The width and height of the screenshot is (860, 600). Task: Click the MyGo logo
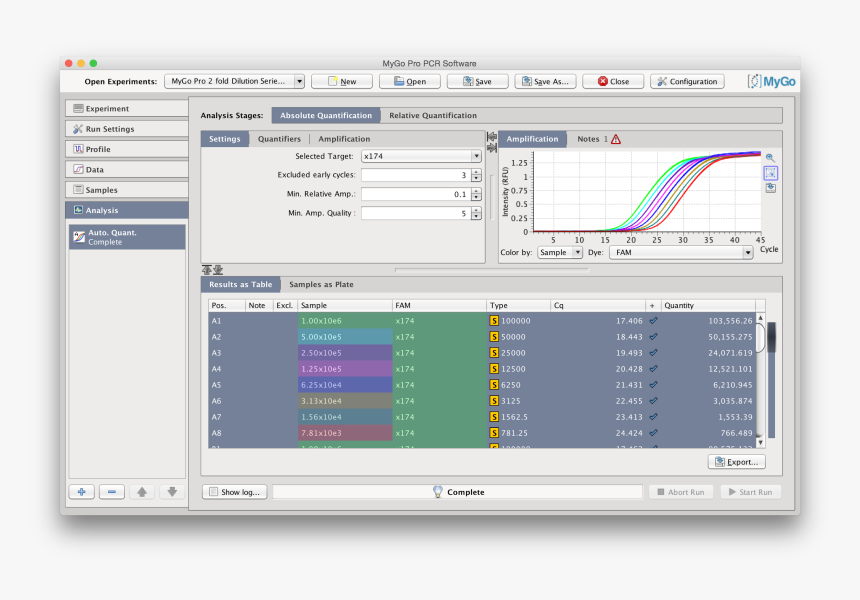tap(772, 82)
